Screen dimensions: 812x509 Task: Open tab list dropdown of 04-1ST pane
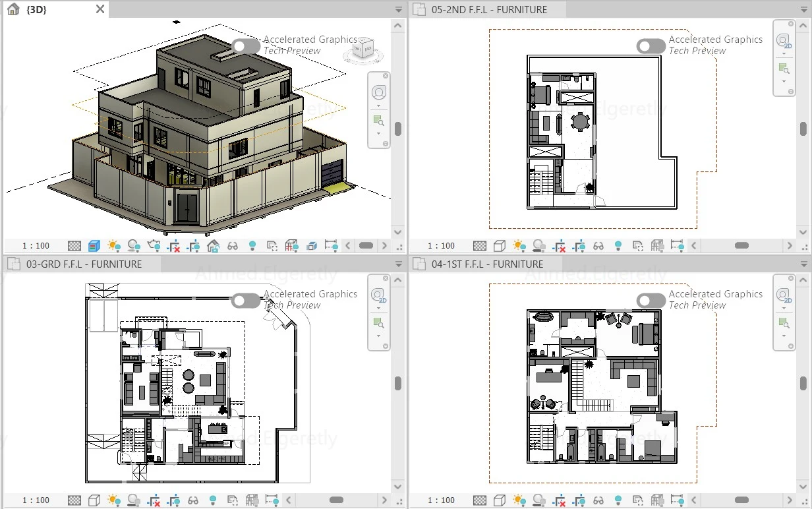click(x=804, y=264)
